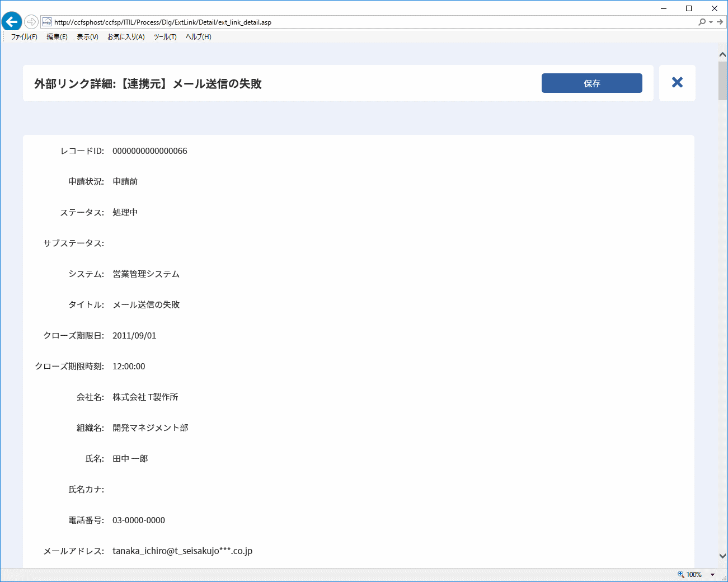Open the 編集(E) menu
This screenshot has height=582, width=728.
click(x=57, y=37)
